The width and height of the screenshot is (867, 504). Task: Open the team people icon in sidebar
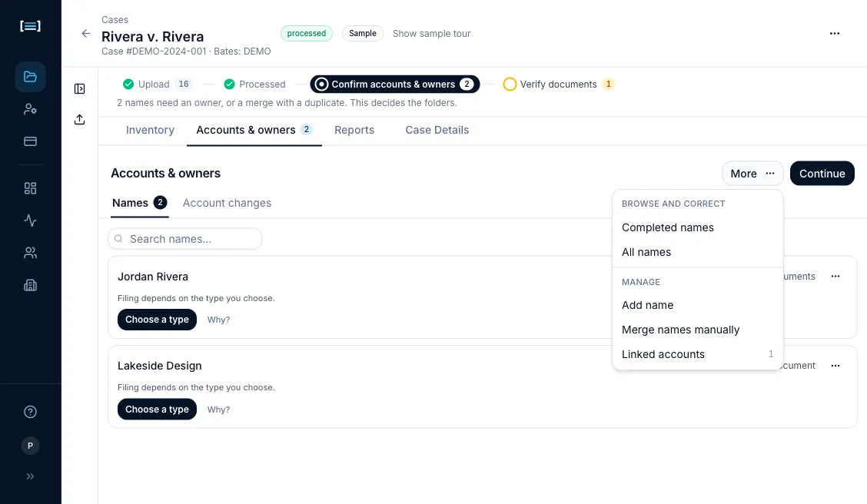(x=31, y=253)
